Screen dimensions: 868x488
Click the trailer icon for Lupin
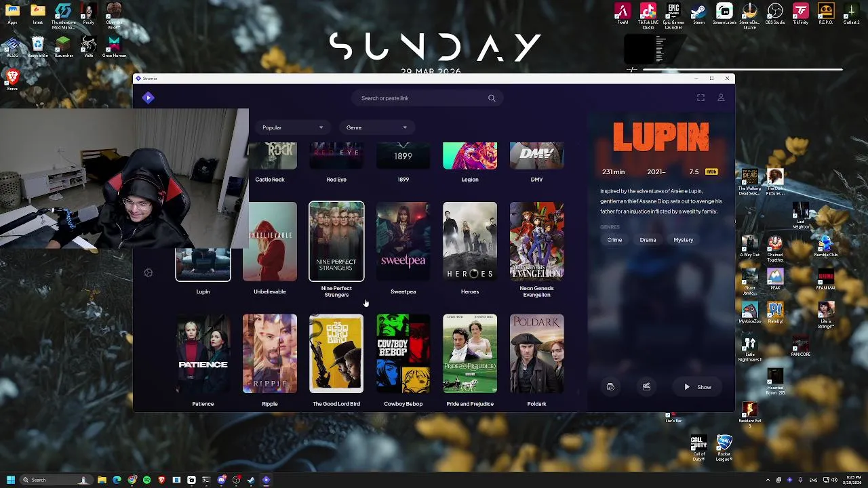tap(646, 387)
